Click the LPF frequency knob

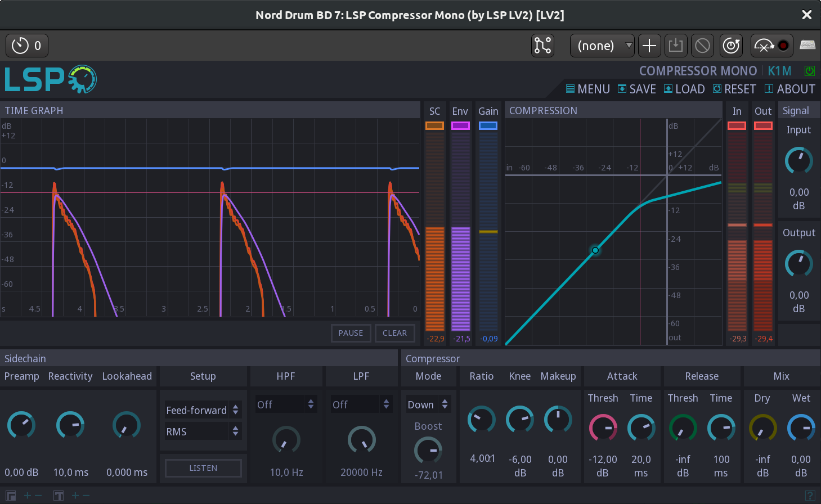(362, 440)
